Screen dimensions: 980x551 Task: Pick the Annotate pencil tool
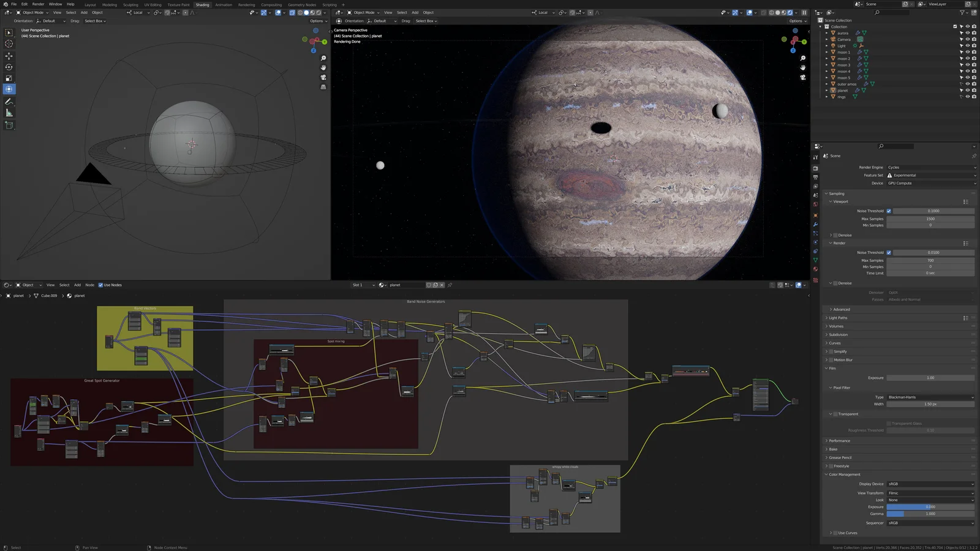coord(9,102)
